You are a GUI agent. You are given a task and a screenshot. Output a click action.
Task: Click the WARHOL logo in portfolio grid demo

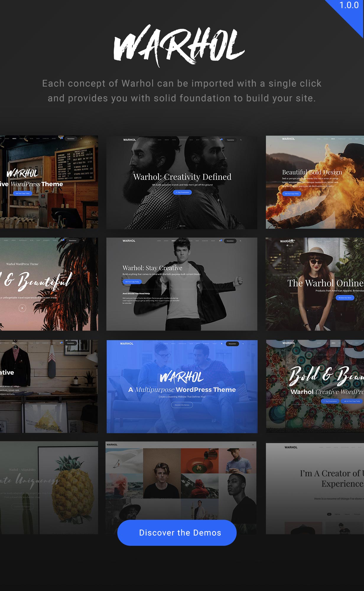tap(112, 445)
